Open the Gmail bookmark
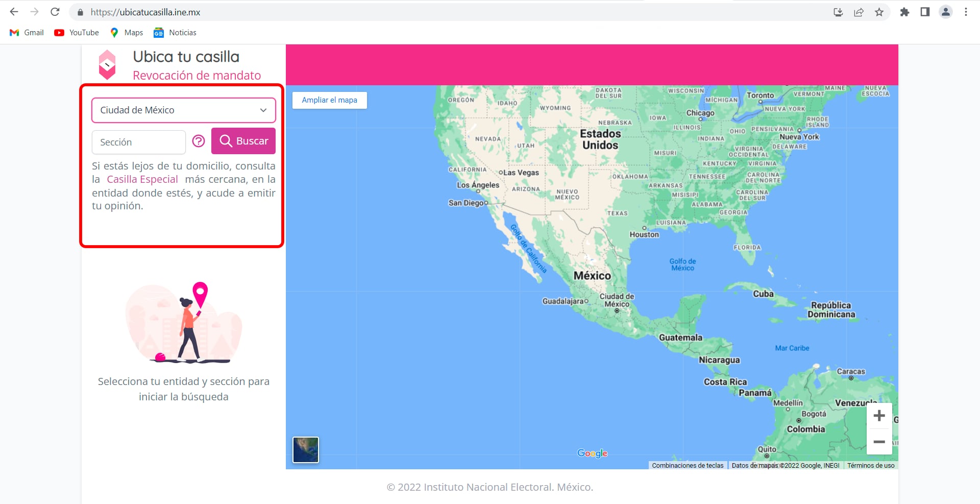The image size is (980, 504). (27, 33)
